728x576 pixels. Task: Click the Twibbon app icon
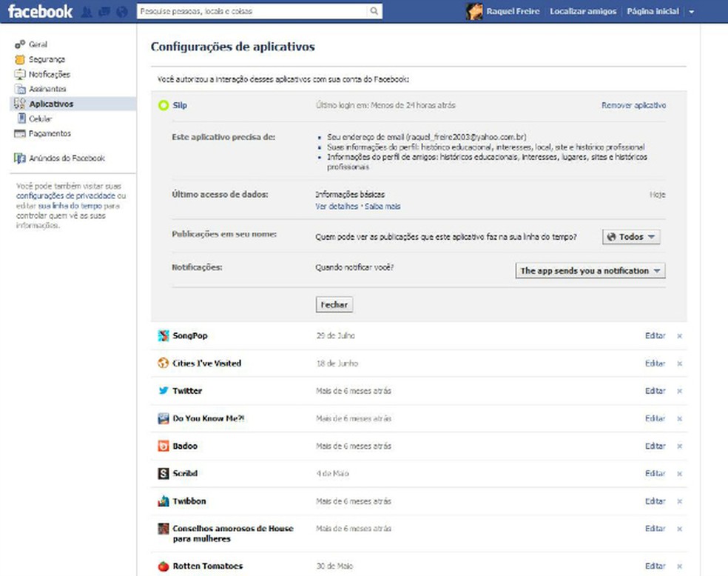(x=163, y=501)
